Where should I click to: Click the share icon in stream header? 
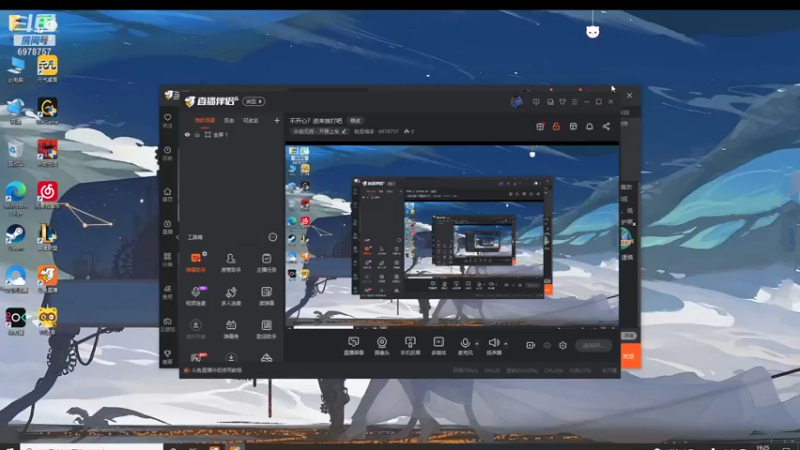(606, 127)
